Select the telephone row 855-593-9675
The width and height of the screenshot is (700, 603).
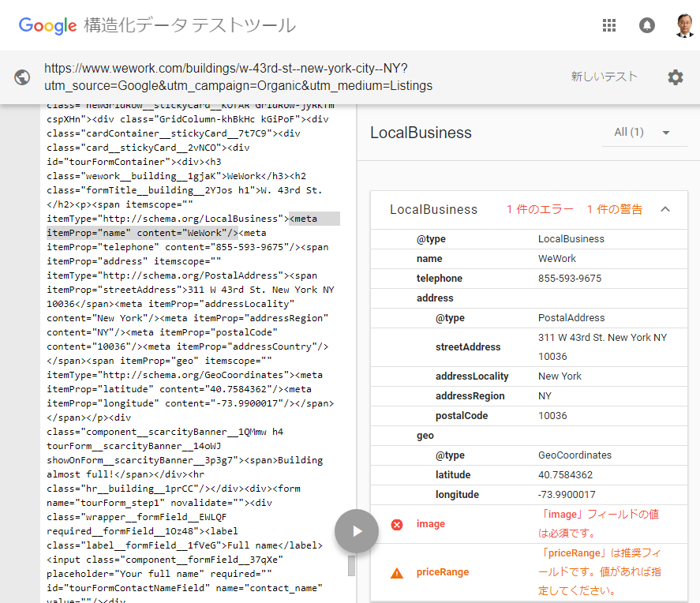529,279
